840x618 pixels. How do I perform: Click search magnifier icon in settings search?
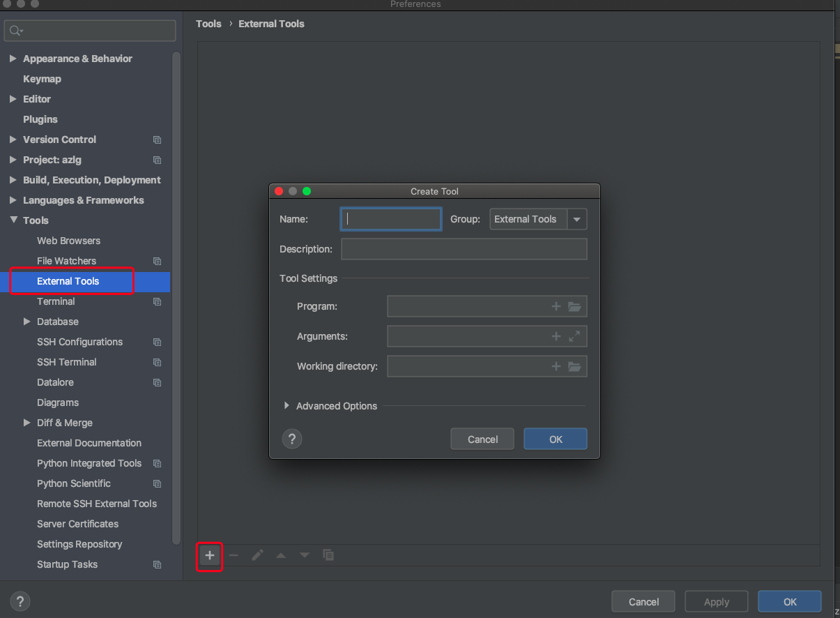[16, 31]
